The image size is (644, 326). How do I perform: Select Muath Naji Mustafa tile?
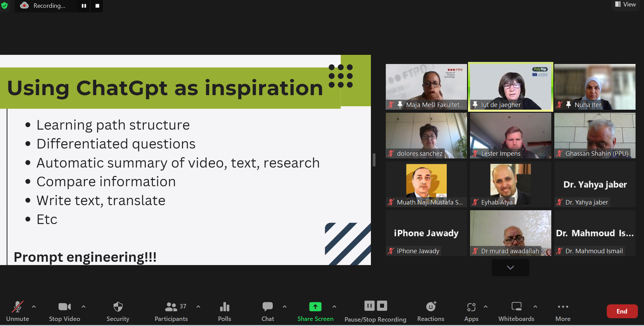pos(426,184)
